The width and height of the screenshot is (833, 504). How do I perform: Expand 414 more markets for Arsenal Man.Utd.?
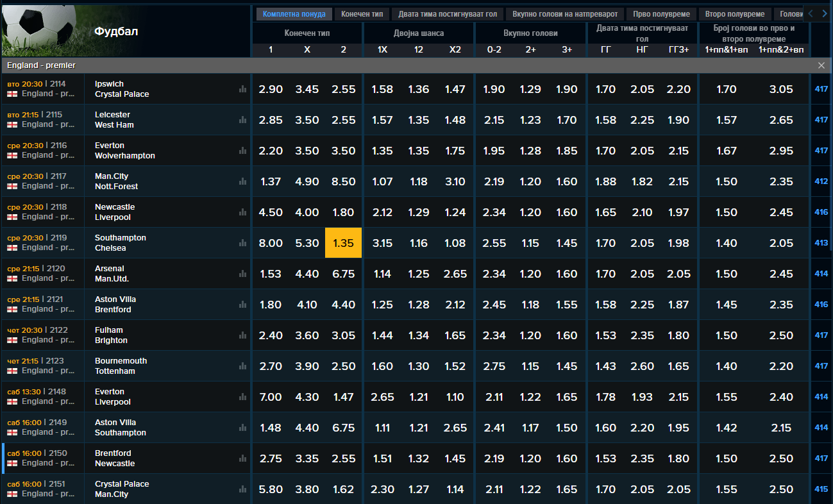click(821, 274)
